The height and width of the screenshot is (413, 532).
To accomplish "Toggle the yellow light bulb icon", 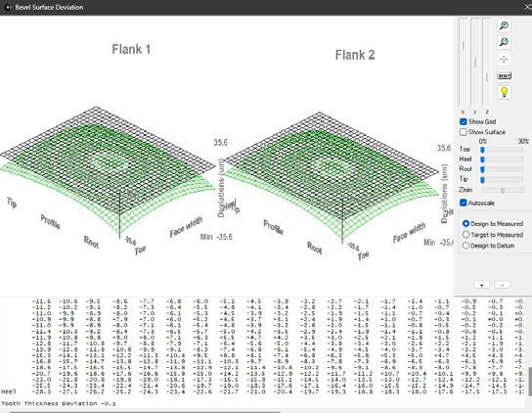I will click(504, 92).
